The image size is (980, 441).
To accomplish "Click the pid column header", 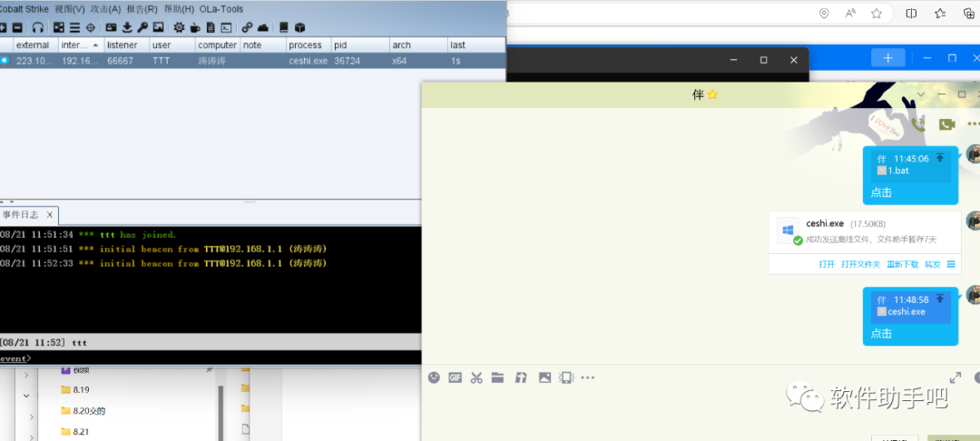I will 359,45.
